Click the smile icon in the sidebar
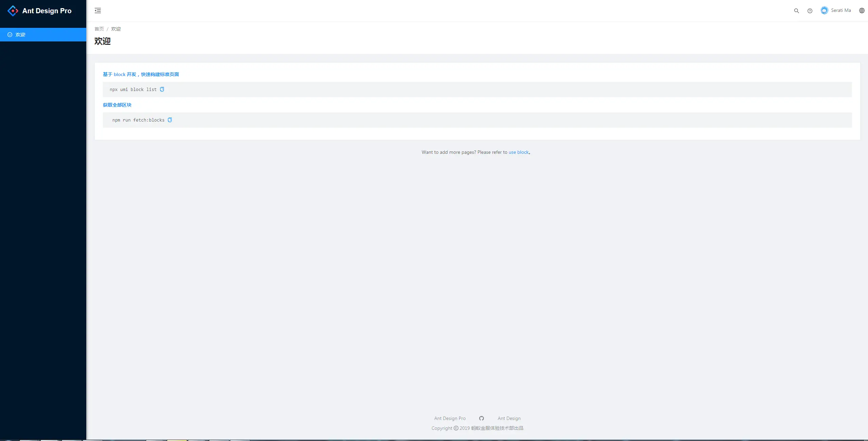Image resolution: width=868 pixels, height=441 pixels. (10, 35)
